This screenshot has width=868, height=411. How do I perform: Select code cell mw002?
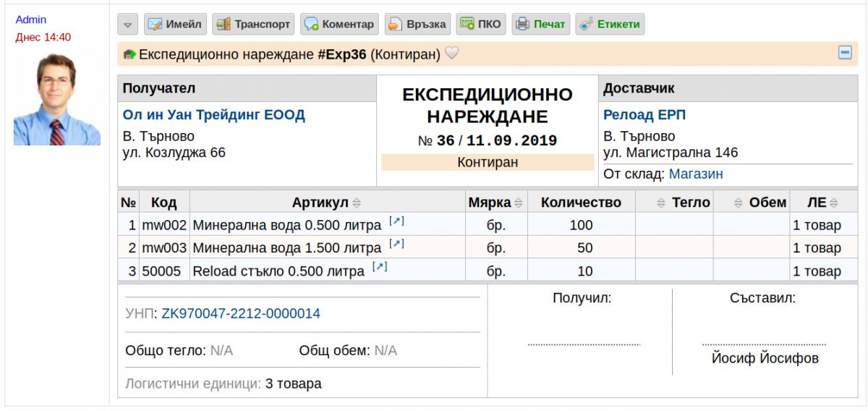click(164, 225)
